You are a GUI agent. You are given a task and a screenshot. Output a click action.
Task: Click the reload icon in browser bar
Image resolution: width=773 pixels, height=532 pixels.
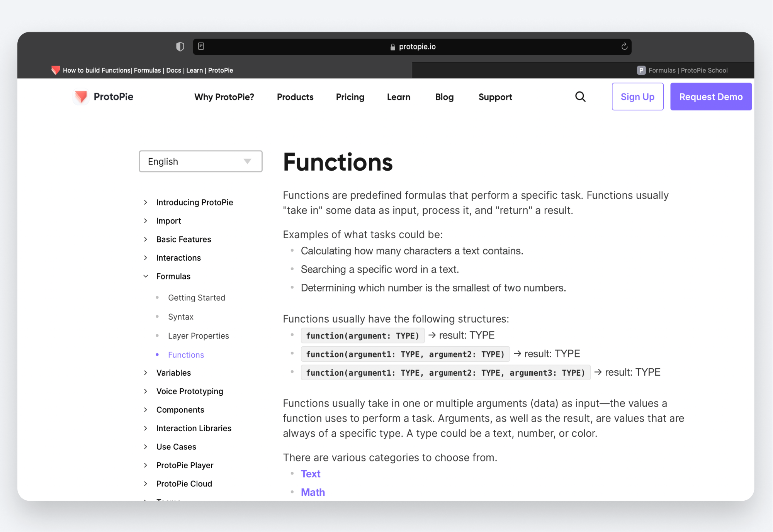(624, 46)
